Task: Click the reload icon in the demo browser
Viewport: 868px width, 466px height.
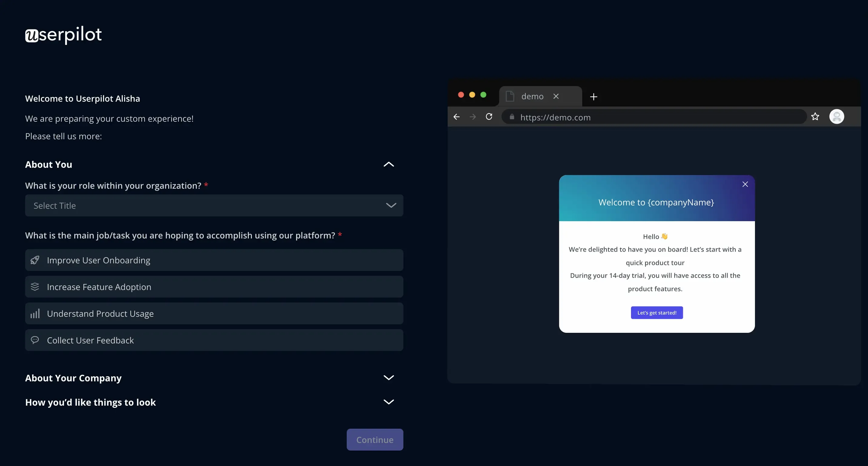Action: [489, 116]
